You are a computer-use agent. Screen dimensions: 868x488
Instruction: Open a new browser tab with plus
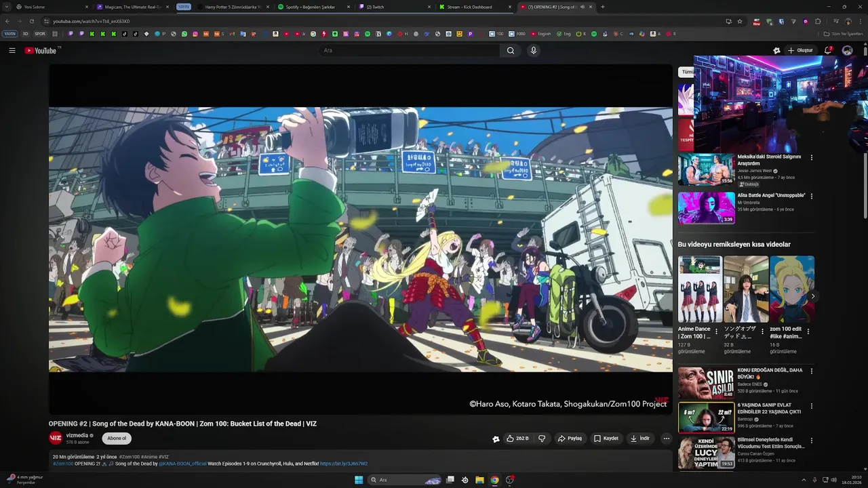[x=603, y=7]
